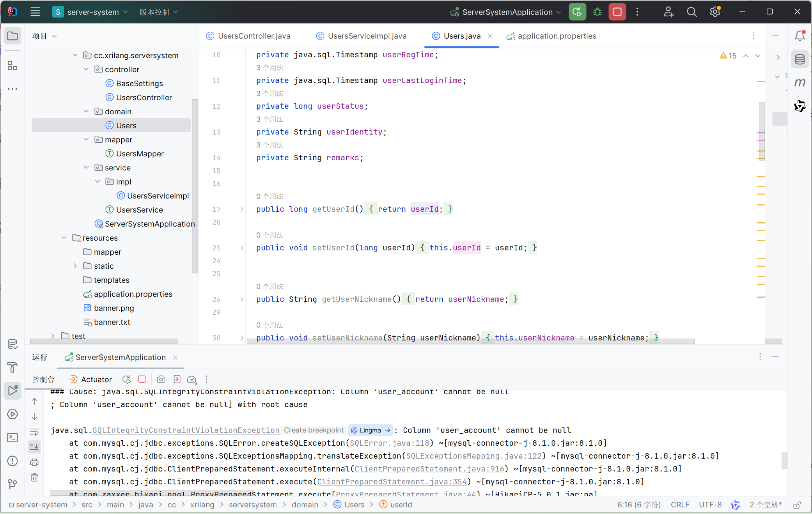Click the Create breakpoint hint
The height and width of the screenshot is (514, 812).
314,430
